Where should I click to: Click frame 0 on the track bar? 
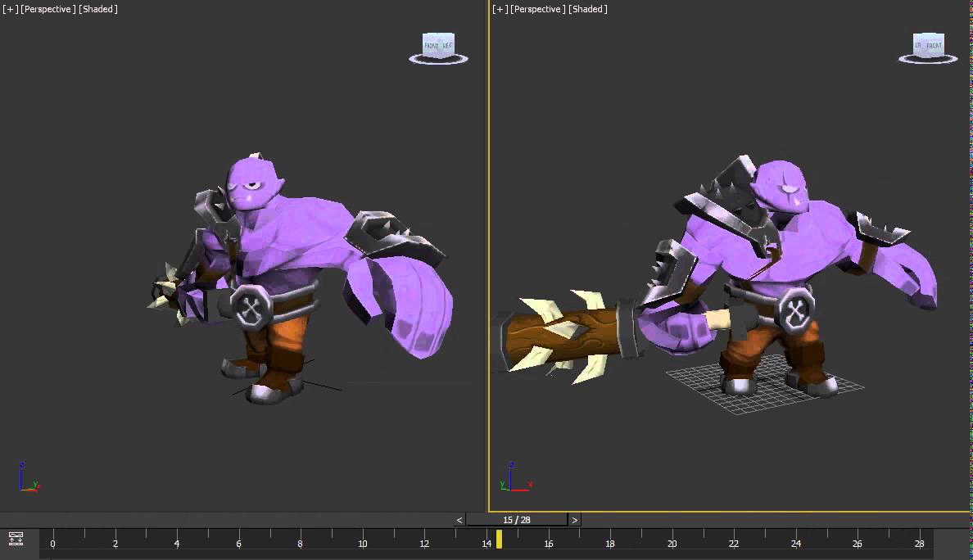pyautogui.click(x=52, y=544)
